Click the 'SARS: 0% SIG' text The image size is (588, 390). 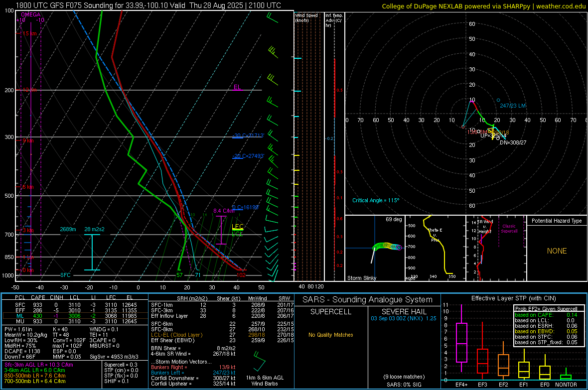[x=404, y=385]
